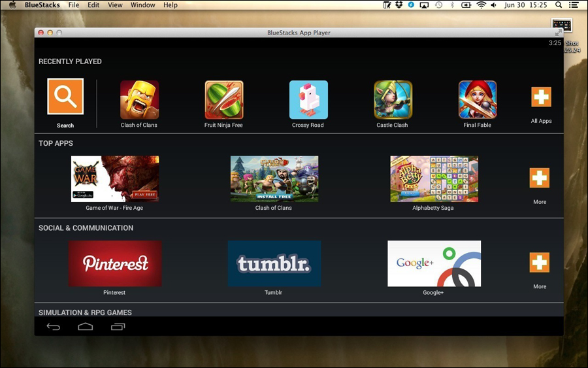Open the Castle Clash app icon
The width and height of the screenshot is (588, 368).
[393, 100]
